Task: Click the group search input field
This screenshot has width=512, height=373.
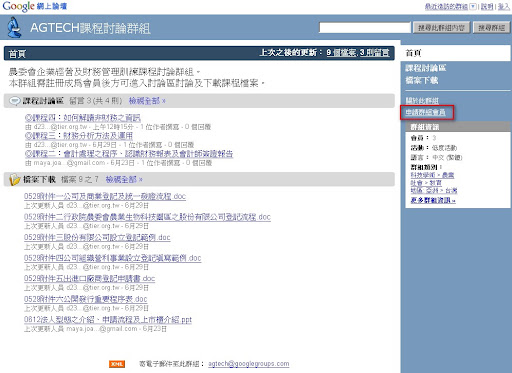Action: (x=365, y=28)
